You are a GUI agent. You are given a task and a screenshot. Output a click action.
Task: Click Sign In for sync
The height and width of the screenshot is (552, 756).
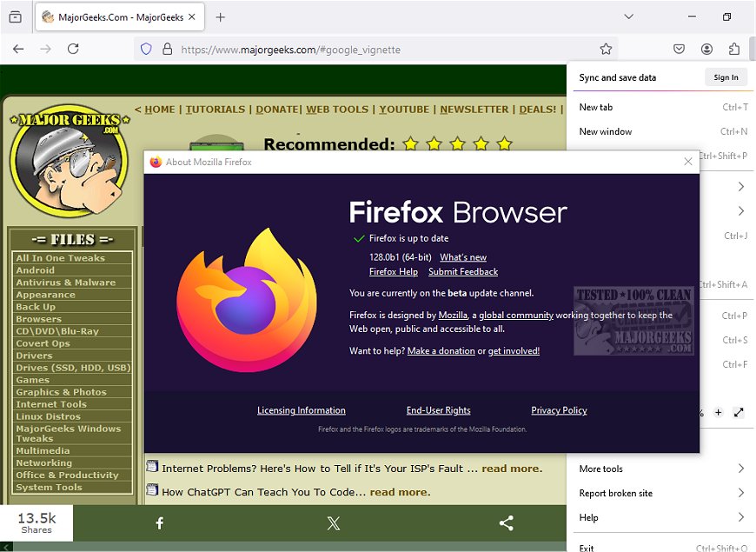726,77
